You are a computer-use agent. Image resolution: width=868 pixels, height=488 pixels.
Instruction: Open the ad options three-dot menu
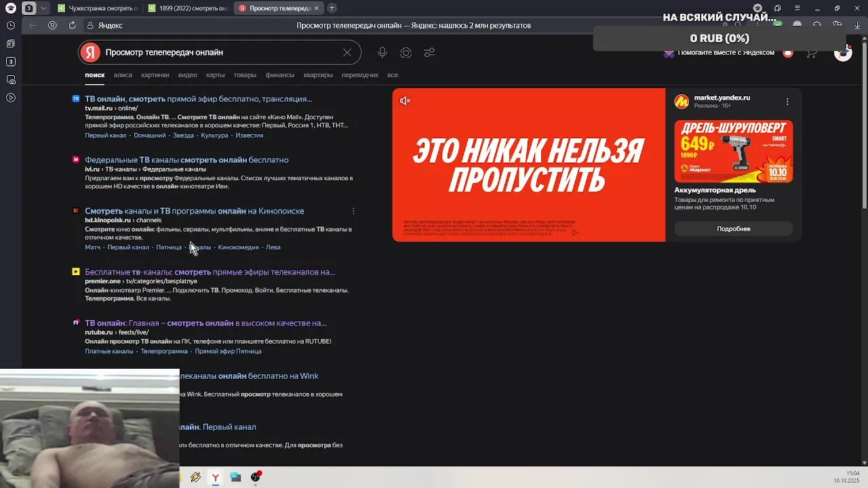coord(787,102)
